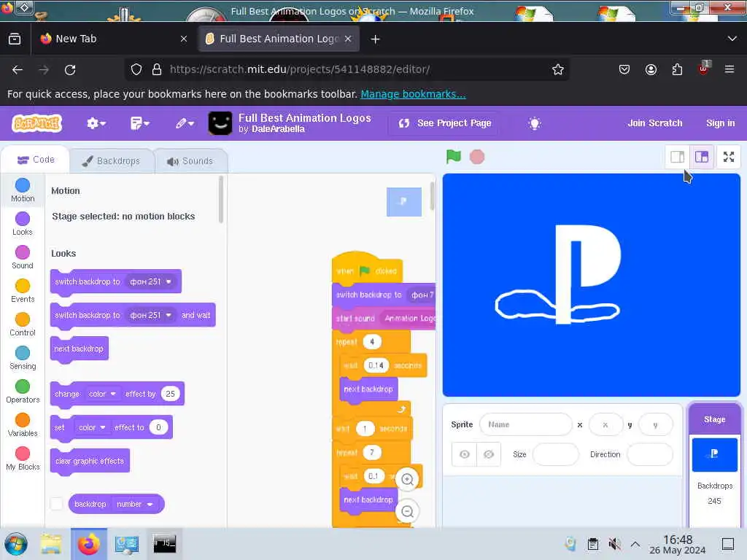Viewport: 747px width, 560px height.
Task: Switch to the Backdrops tab
Action: point(111,161)
